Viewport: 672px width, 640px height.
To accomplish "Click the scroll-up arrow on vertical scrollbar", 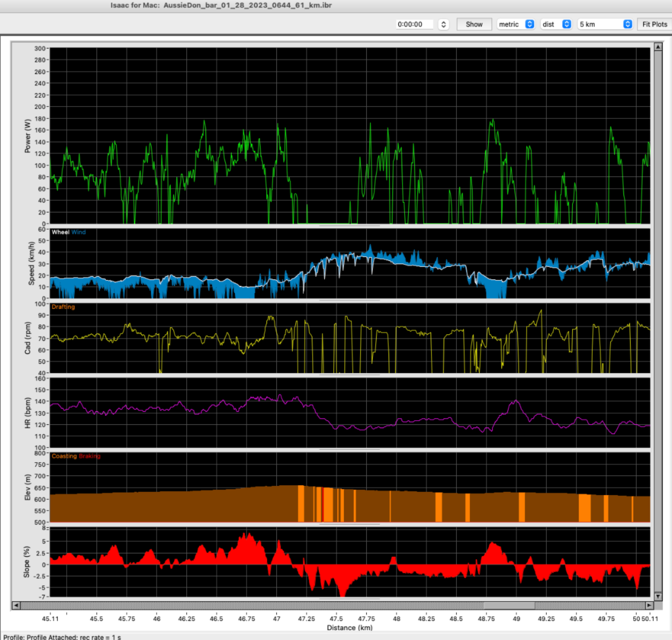I will 658,47.
